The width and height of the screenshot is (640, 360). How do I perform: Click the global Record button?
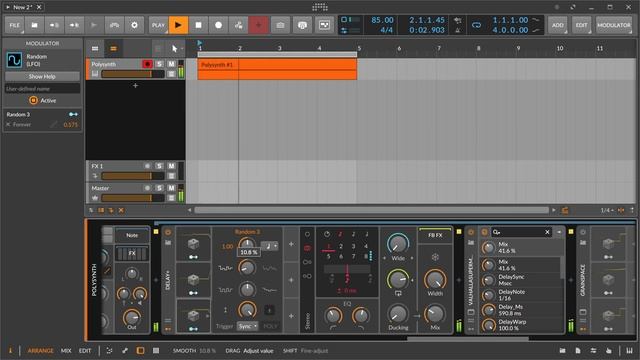click(218, 25)
